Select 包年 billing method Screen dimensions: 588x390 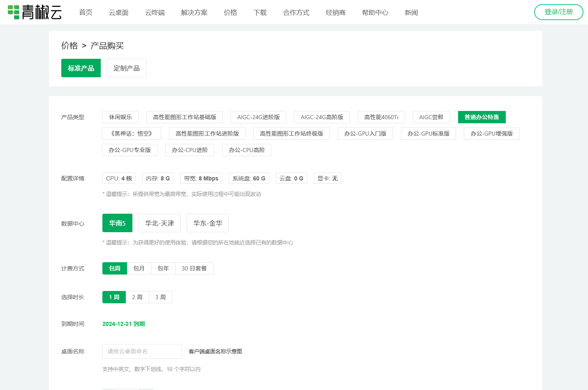(x=163, y=268)
